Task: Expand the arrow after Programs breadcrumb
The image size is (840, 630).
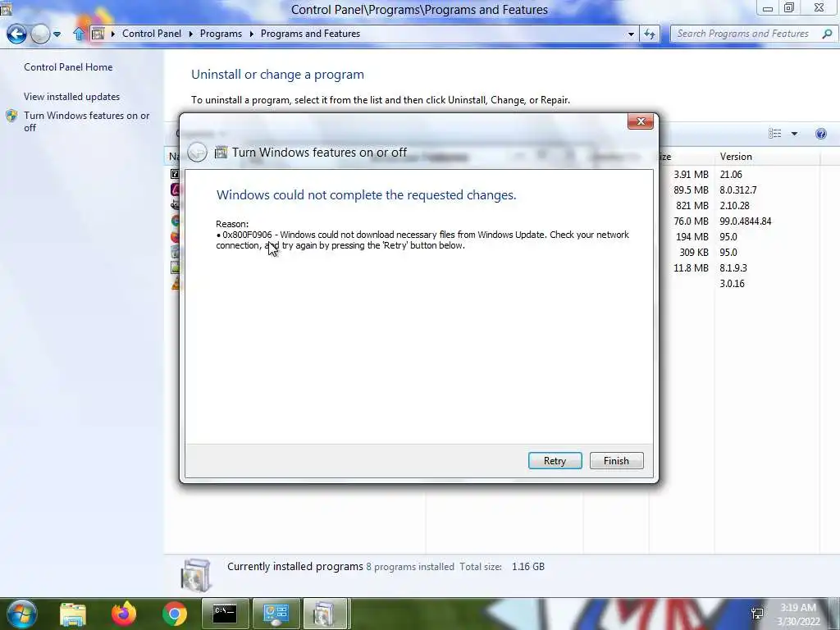Action: pyautogui.click(x=251, y=34)
